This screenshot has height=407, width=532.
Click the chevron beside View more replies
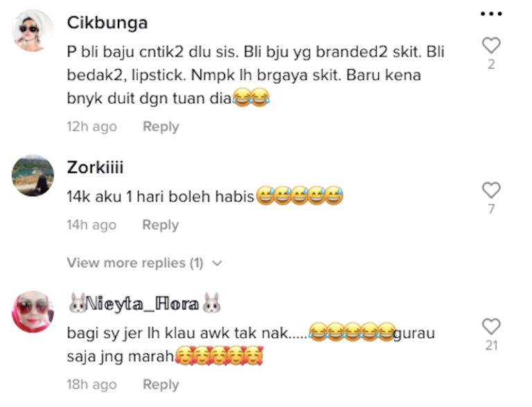217,263
